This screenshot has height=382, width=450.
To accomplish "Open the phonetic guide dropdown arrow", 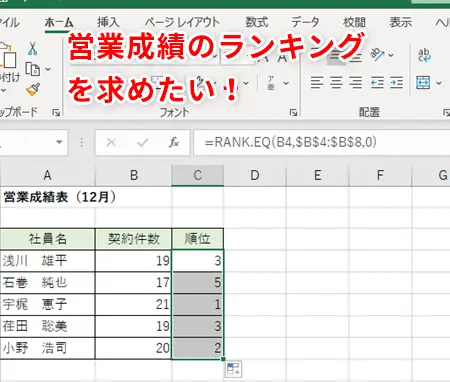I will pos(286,83).
